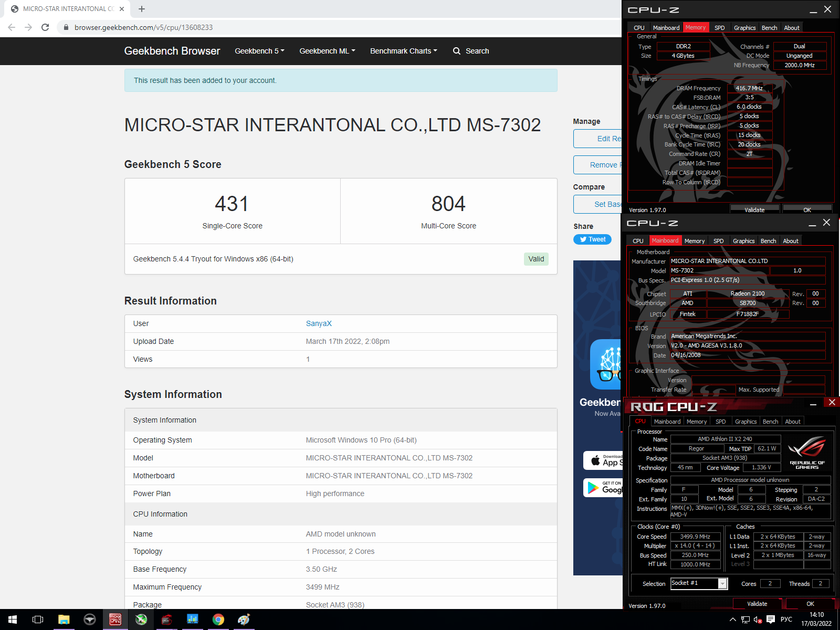840x630 pixels.
Task: Click the Republic of Gamers logo
Action: 807,453
